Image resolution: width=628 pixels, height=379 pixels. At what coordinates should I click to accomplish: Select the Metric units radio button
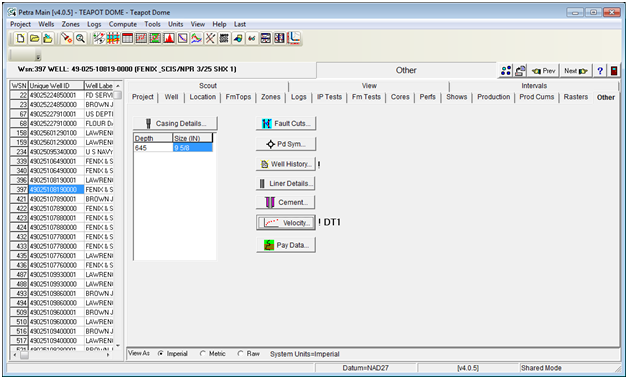(x=203, y=354)
